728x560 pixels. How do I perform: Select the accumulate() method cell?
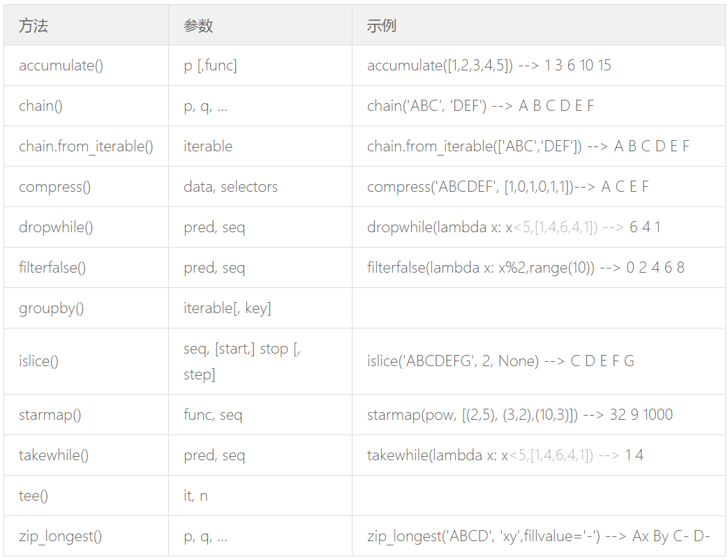61,66
